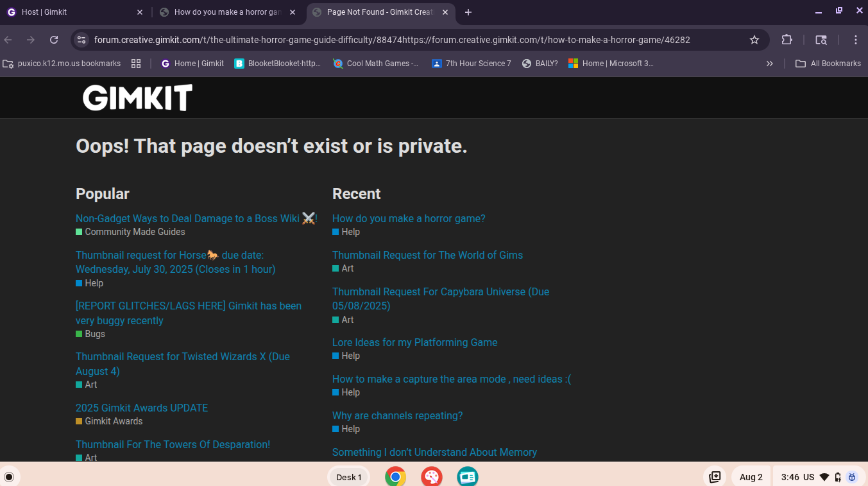The image size is (868, 486).
Task: Open the red paint palette shelf app
Action: point(431,477)
